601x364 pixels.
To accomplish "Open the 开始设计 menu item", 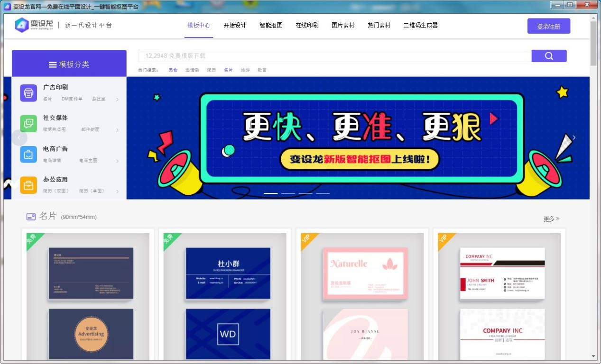I will 235,26.
